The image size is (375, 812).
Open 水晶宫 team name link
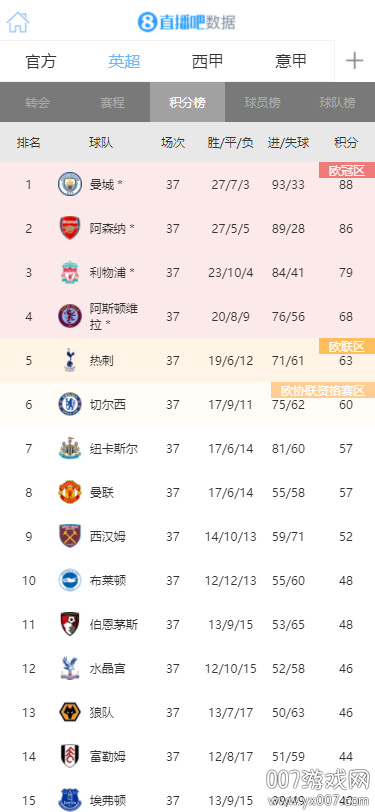click(x=107, y=669)
